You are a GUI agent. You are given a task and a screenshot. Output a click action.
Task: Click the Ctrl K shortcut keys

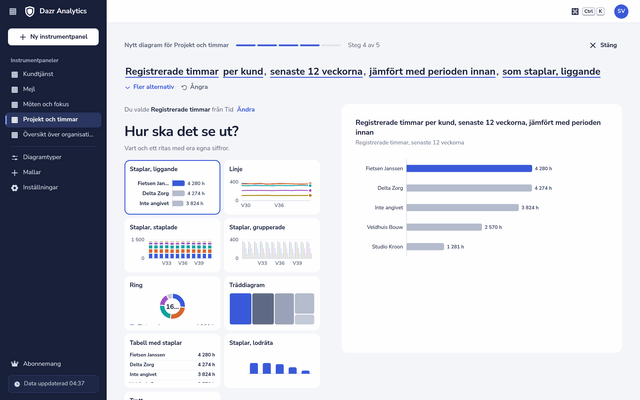pos(593,11)
